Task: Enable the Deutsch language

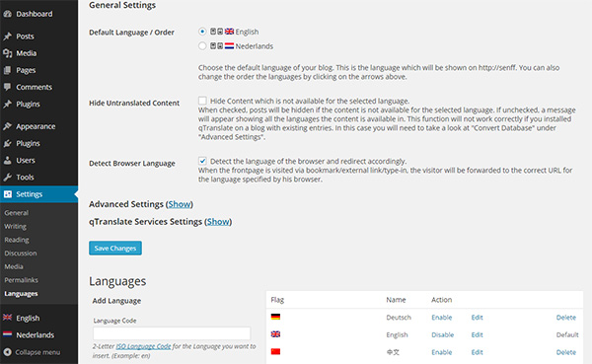Action: click(x=442, y=318)
